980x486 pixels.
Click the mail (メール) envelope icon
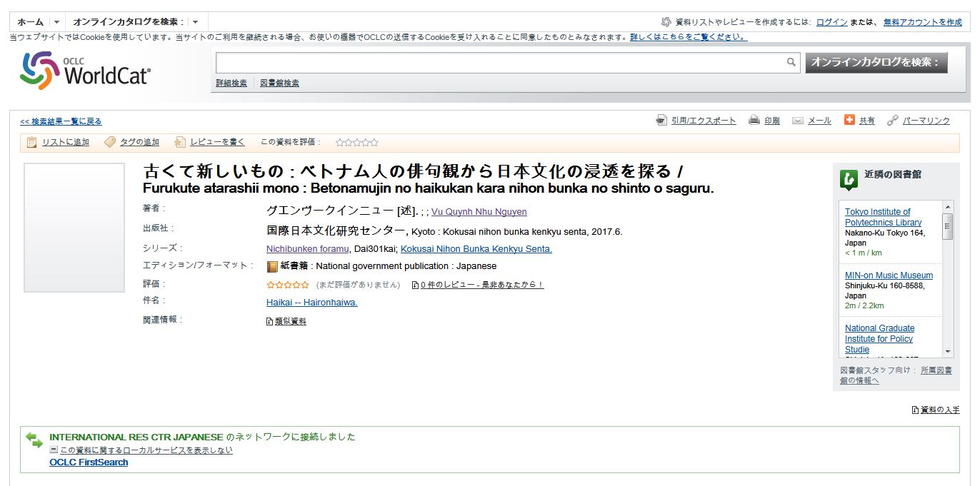798,121
